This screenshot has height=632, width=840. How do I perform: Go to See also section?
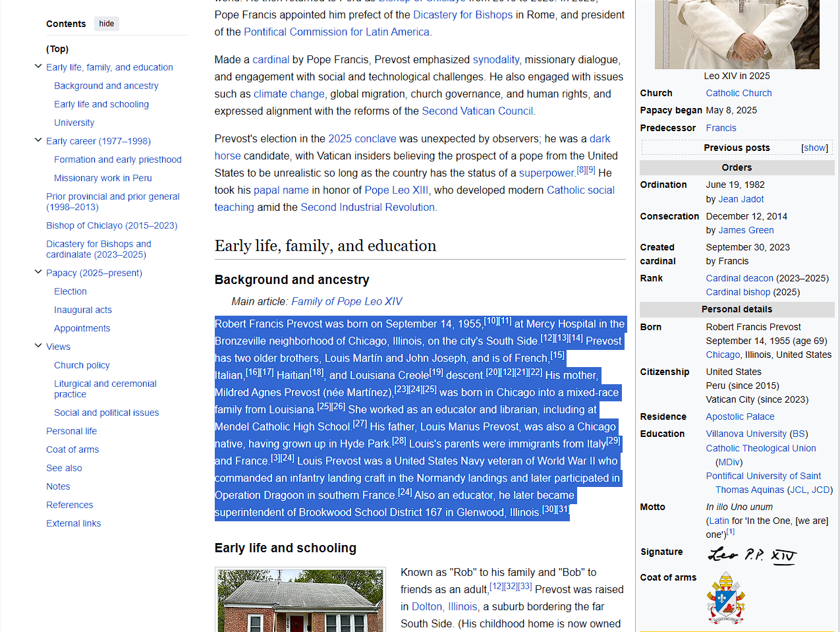[64, 468]
